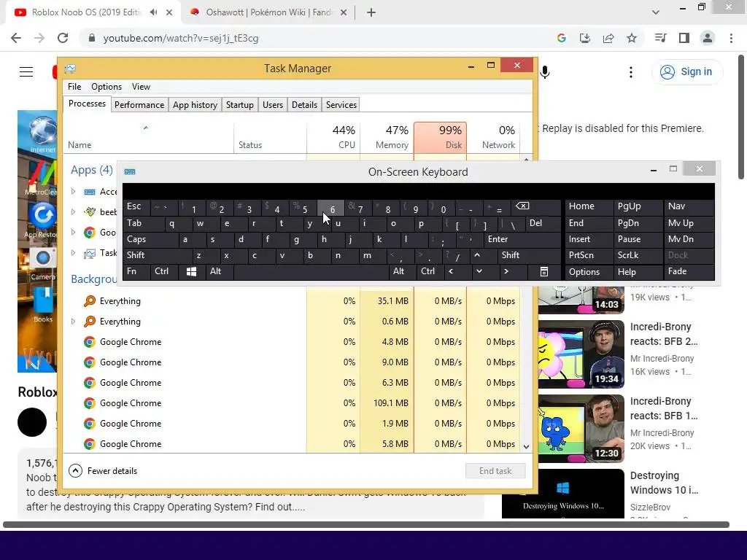Toggle Nav mode on On-Screen Keyboard
Image resolution: width=747 pixels, height=560 pixels.
coord(689,206)
